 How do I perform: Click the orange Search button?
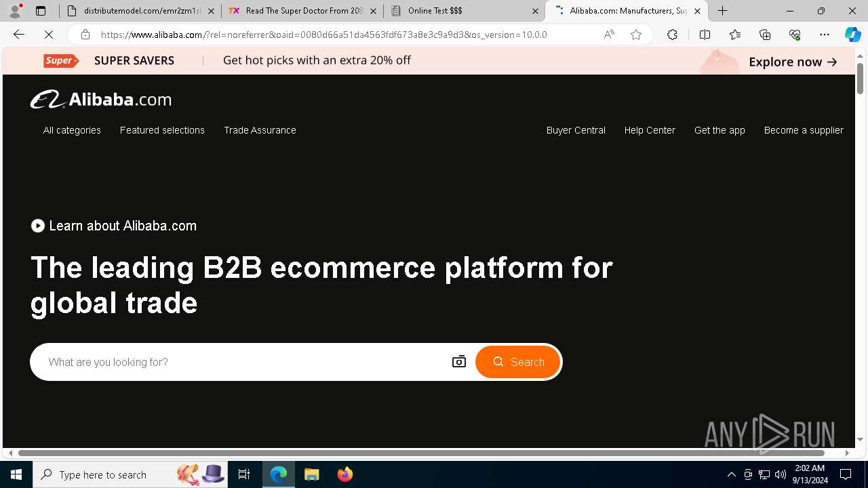coord(518,362)
